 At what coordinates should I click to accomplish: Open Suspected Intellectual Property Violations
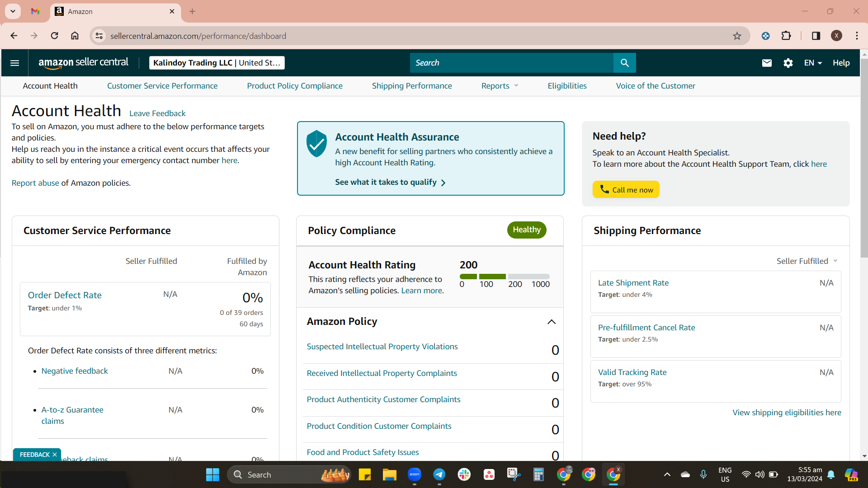382,347
